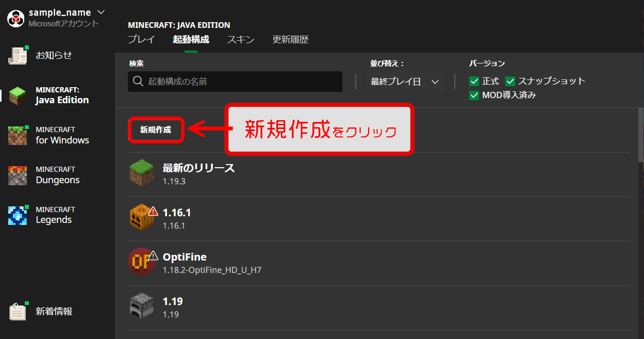Click the warning triangle on 1.16.1

click(x=153, y=211)
